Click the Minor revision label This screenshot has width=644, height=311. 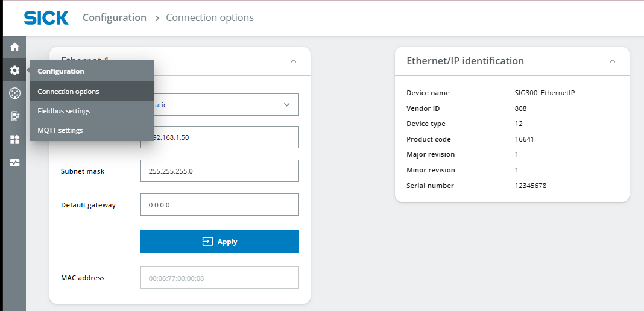(431, 170)
